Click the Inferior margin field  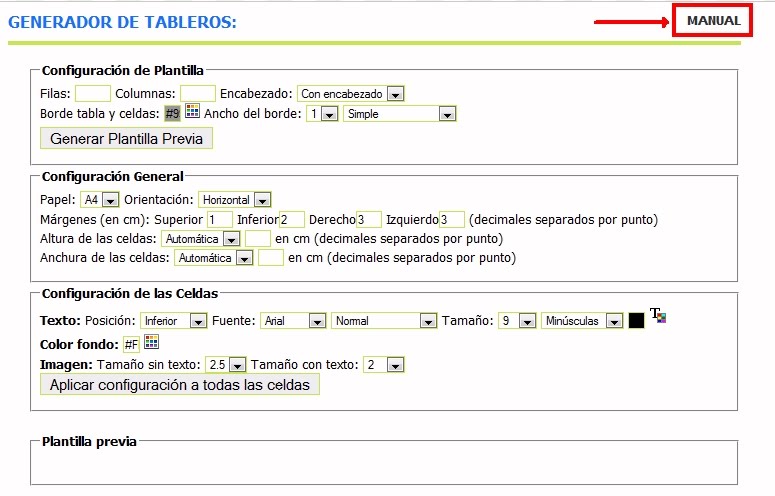[292, 219]
